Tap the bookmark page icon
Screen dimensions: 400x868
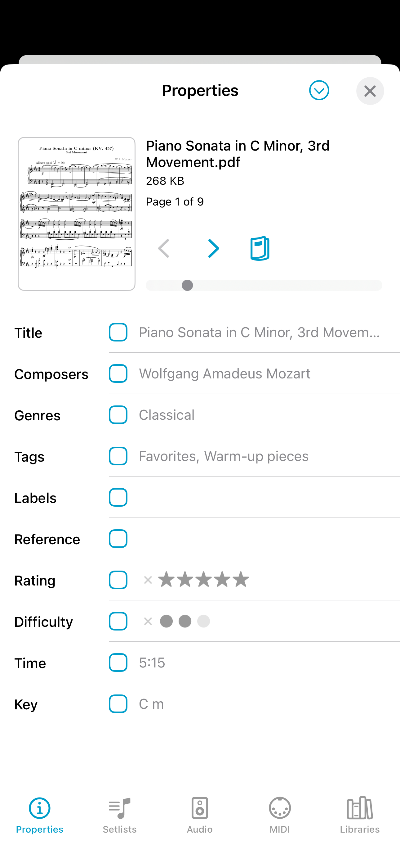260,248
